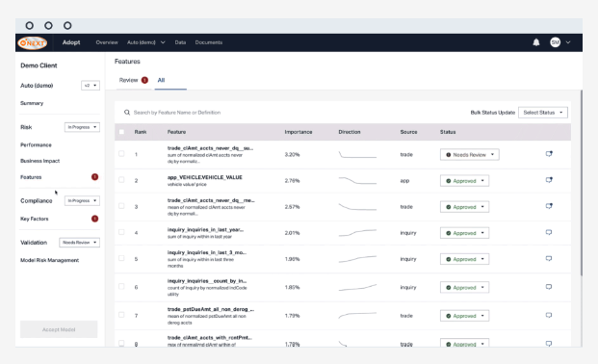Open comments for app_VEHICLE.VEHICLE_VALUE
This screenshot has width=598, height=364.
(x=549, y=180)
